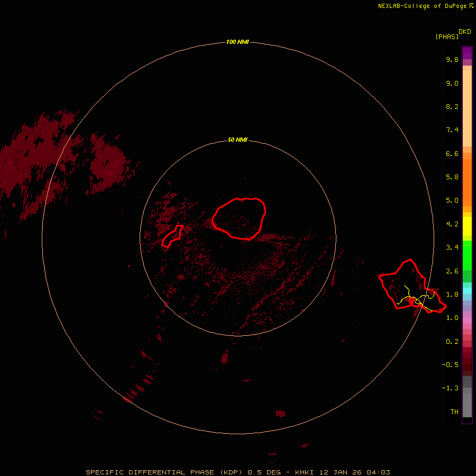Click the 6.6 value on the color scale

[452, 153]
